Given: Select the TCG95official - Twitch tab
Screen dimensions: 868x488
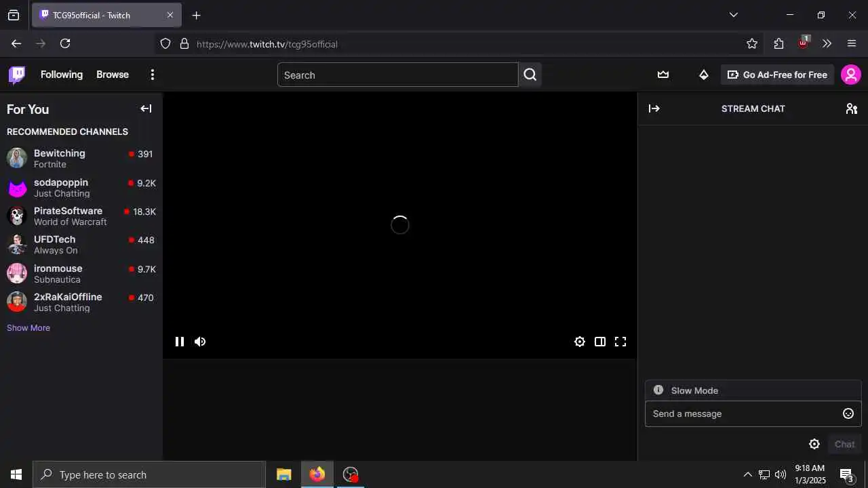Looking at the screenshot, I should pyautogui.click(x=106, y=15).
